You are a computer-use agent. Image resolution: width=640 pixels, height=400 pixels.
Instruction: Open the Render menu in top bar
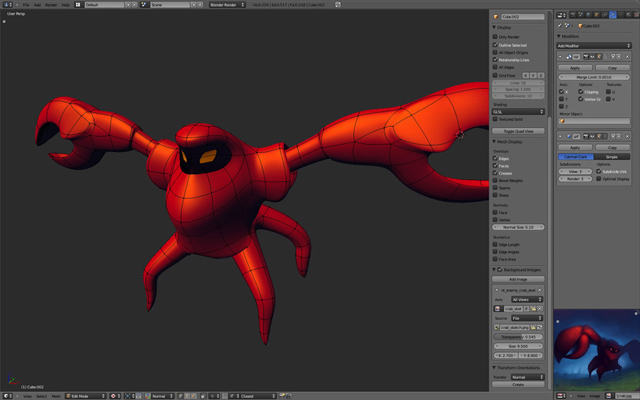click(x=53, y=5)
